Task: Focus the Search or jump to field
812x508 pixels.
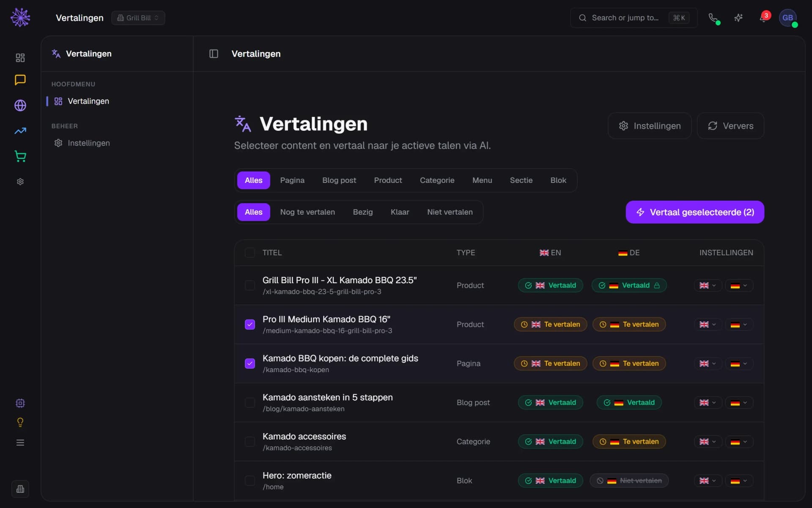Action: [634, 18]
